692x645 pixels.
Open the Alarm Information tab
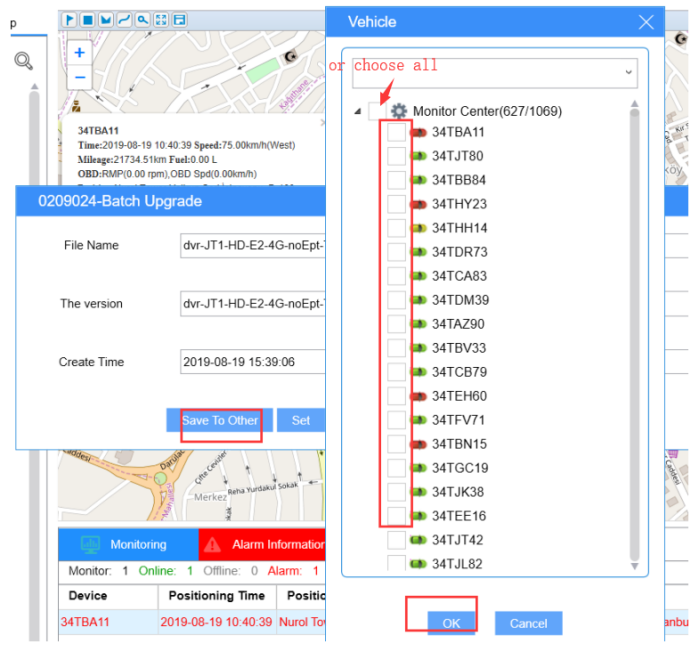point(264,545)
